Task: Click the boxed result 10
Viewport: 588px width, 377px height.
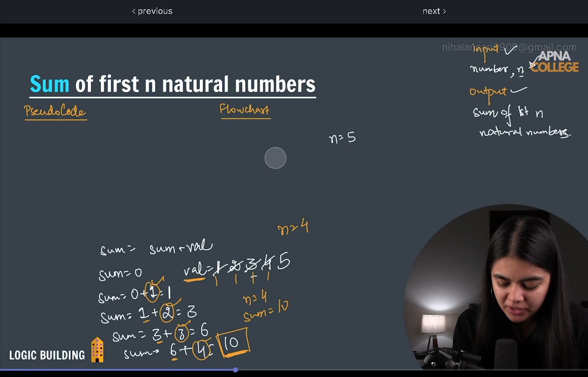Action: [x=232, y=342]
